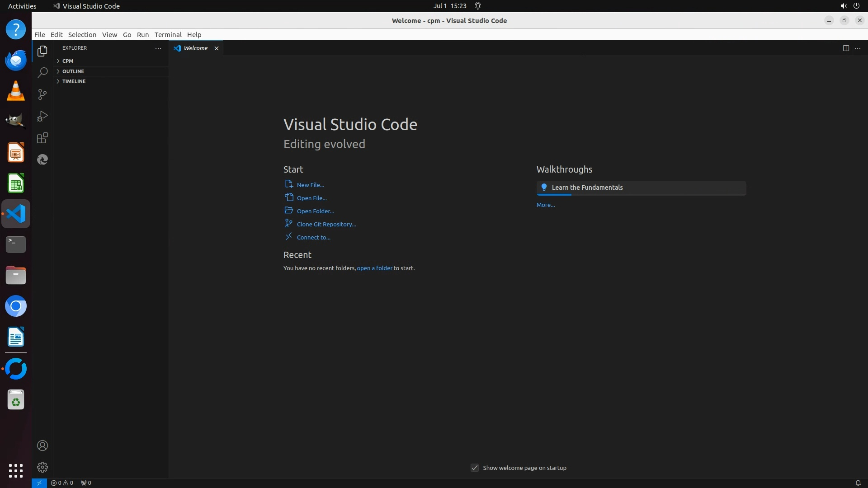The image size is (868, 488).
Task: Split the editor to the right
Action: coord(846,48)
